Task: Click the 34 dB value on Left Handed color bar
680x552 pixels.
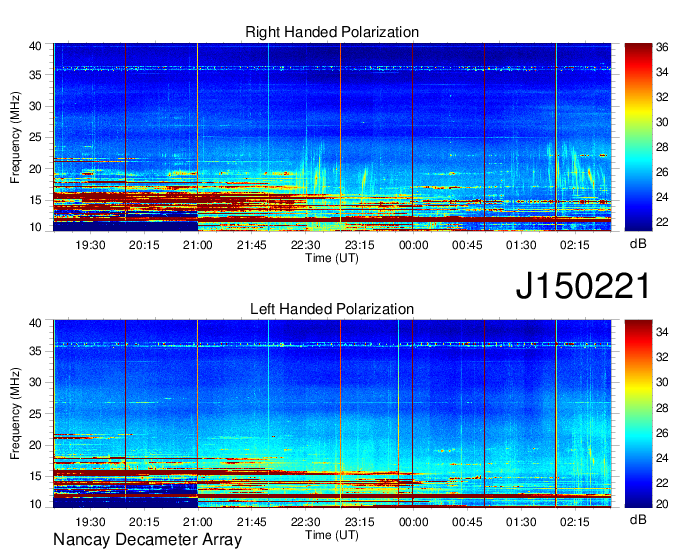Action: point(662,332)
